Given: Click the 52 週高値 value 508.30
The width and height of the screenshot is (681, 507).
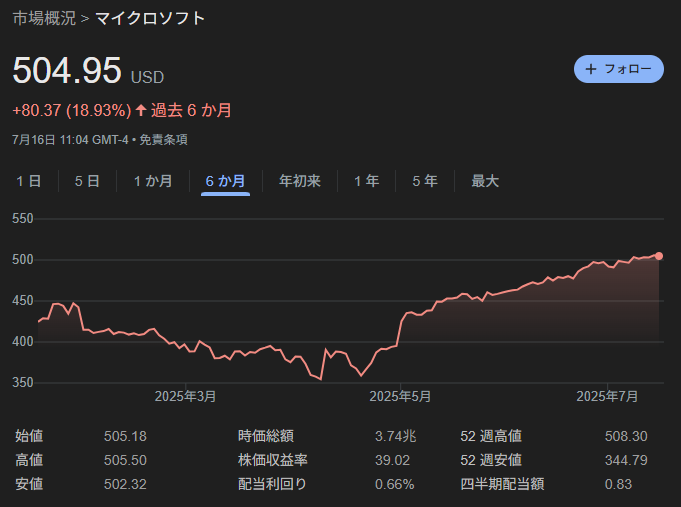Looking at the screenshot, I should pos(626,436).
